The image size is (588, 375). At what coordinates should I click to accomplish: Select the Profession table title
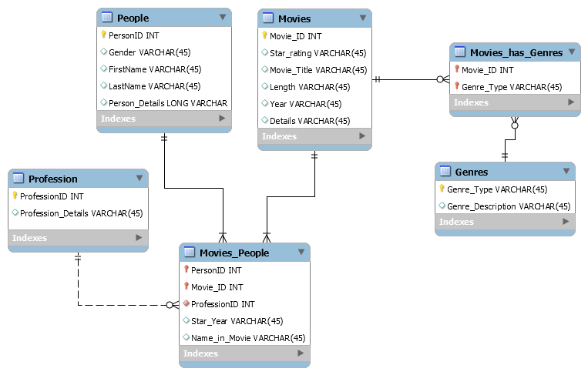pyautogui.click(x=53, y=179)
